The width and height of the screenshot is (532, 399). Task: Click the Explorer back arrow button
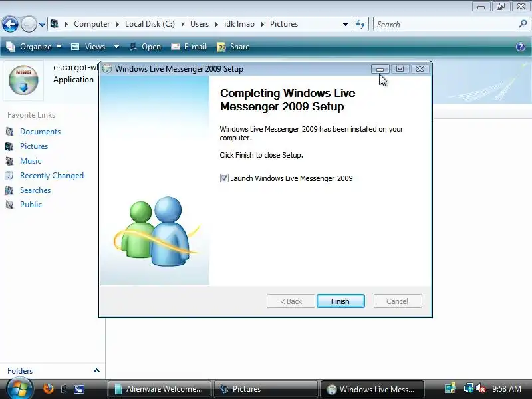pyautogui.click(x=10, y=24)
